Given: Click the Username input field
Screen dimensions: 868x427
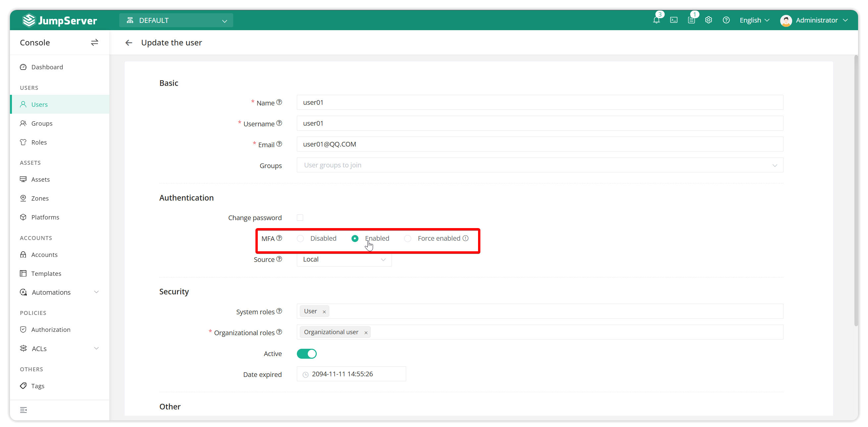Looking at the screenshot, I should coord(540,123).
